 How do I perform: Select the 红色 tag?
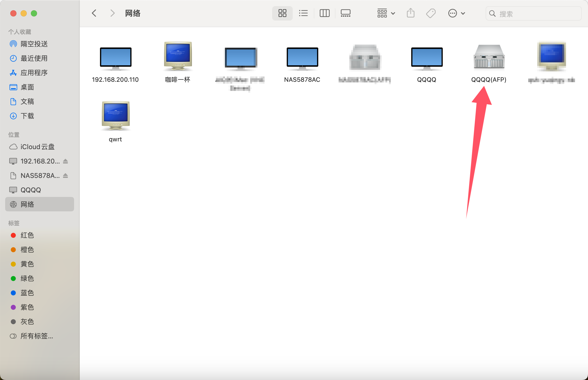pos(40,235)
